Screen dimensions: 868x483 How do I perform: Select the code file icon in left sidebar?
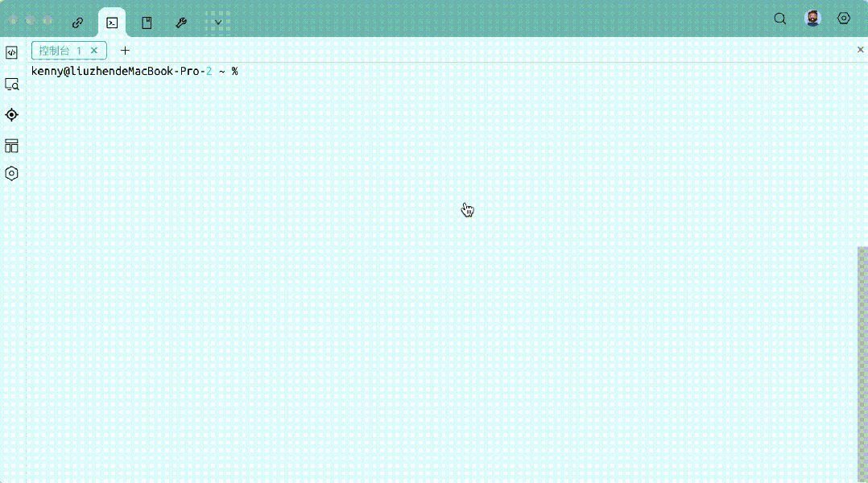(12, 52)
